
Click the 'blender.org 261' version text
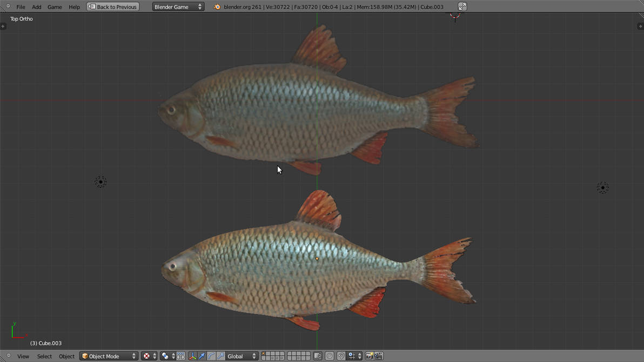click(243, 7)
